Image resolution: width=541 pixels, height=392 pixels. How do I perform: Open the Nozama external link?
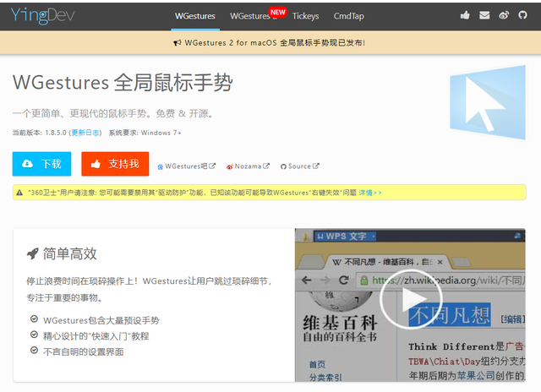coord(248,166)
